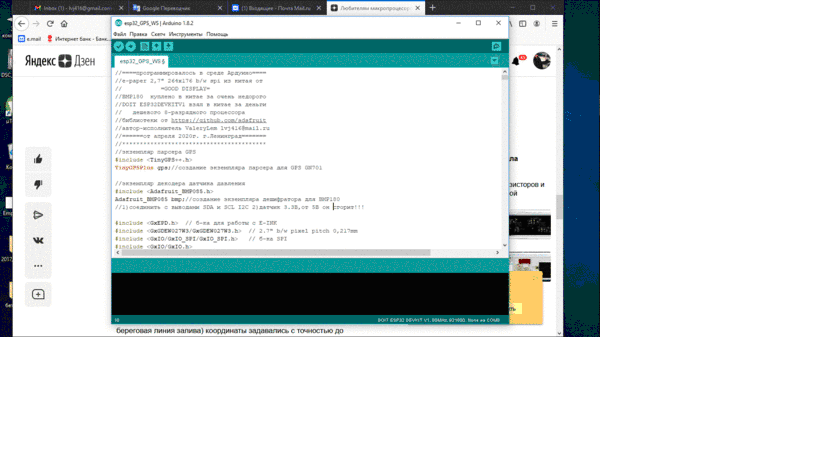Open the Правка menu in Arduino

click(138, 34)
